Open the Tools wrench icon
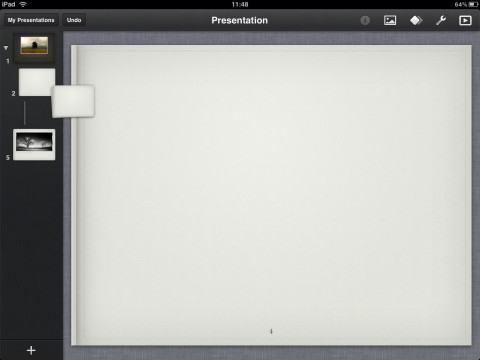 pos(441,20)
